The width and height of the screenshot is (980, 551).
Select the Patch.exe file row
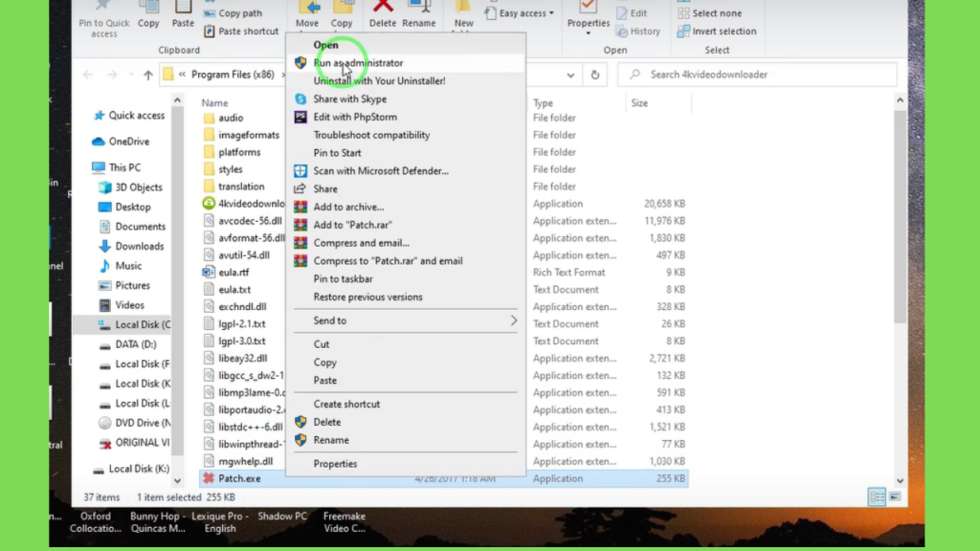pyautogui.click(x=444, y=479)
